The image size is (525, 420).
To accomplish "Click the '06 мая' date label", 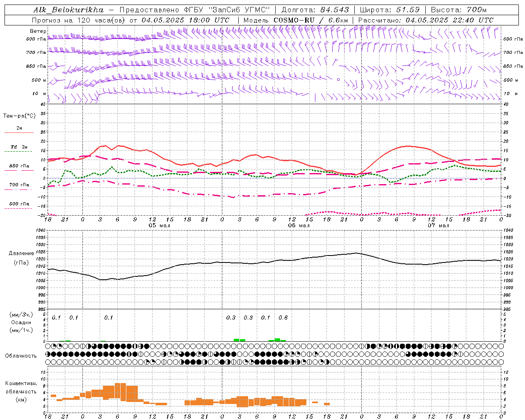I will pyautogui.click(x=299, y=226).
